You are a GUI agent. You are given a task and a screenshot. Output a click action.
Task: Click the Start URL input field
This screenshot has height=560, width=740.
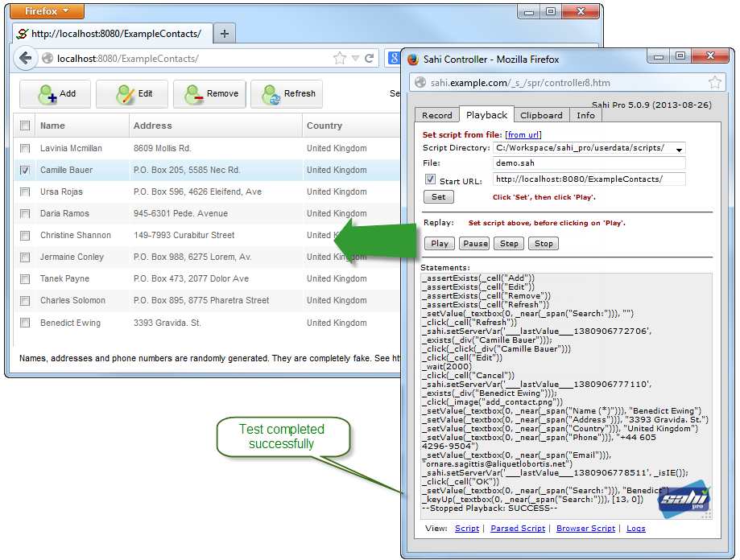(589, 179)
